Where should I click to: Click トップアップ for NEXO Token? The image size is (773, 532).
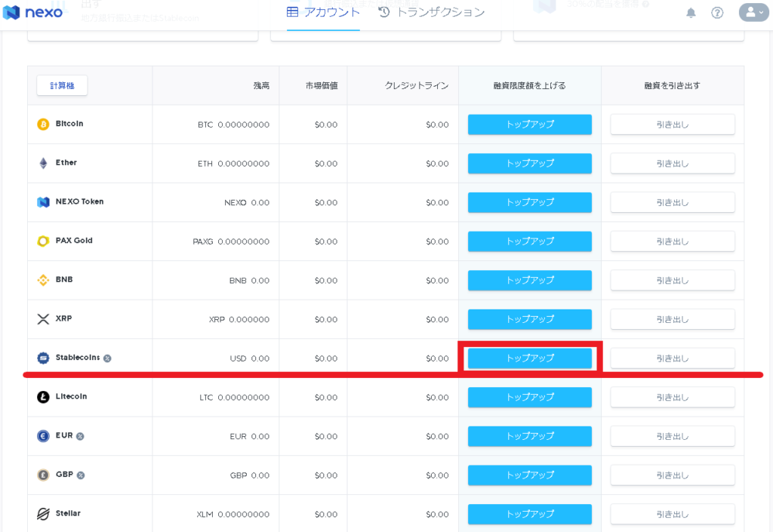coord(530,202)
